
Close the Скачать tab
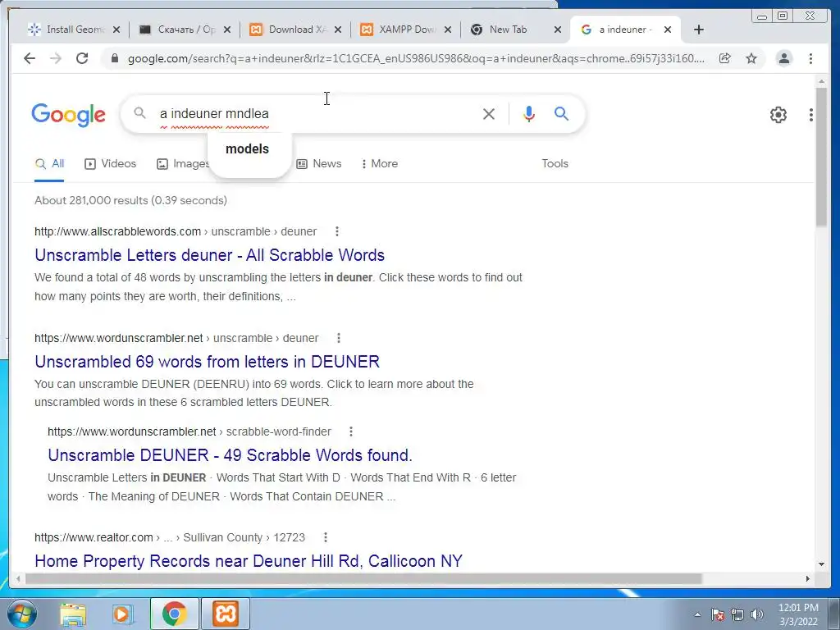[227, 30]
